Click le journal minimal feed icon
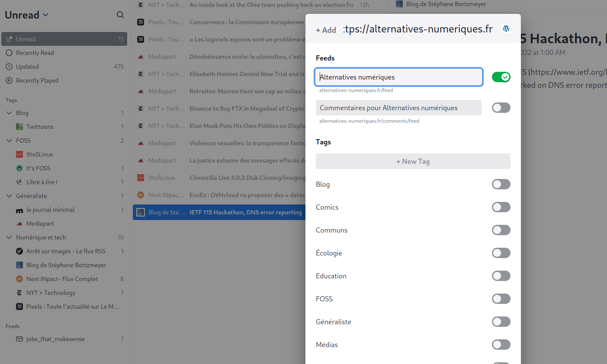The width and height of the screenshot is (607, 364). (19, 210)
